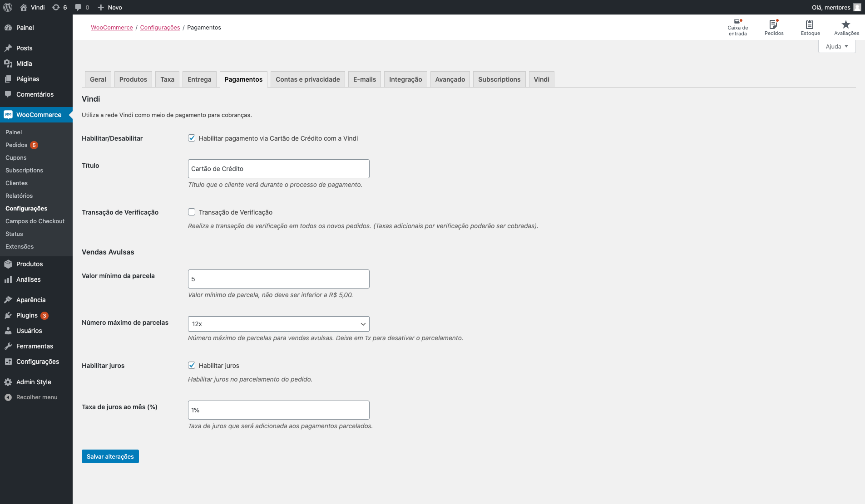Switch to the Integração tab

tap(405, 79)
